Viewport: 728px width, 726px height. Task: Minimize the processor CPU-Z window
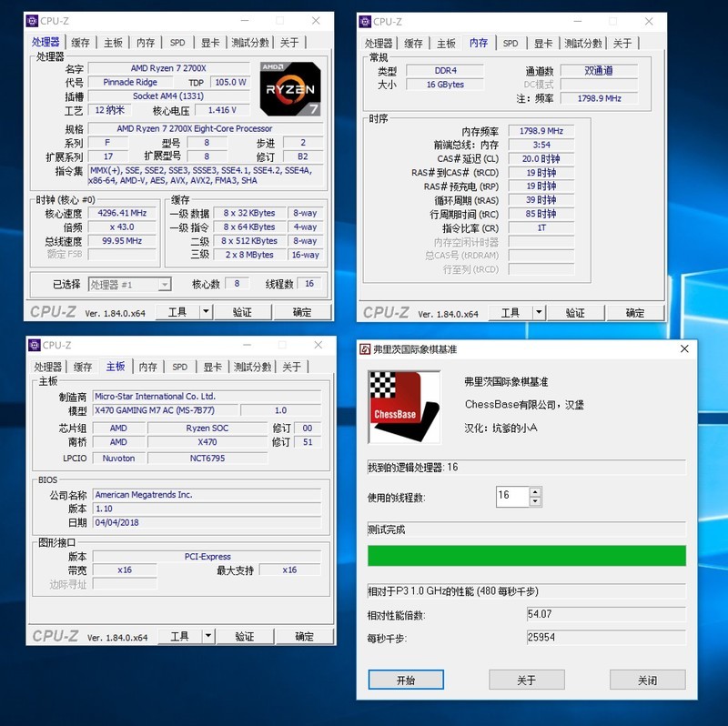[x=245, y=21]
